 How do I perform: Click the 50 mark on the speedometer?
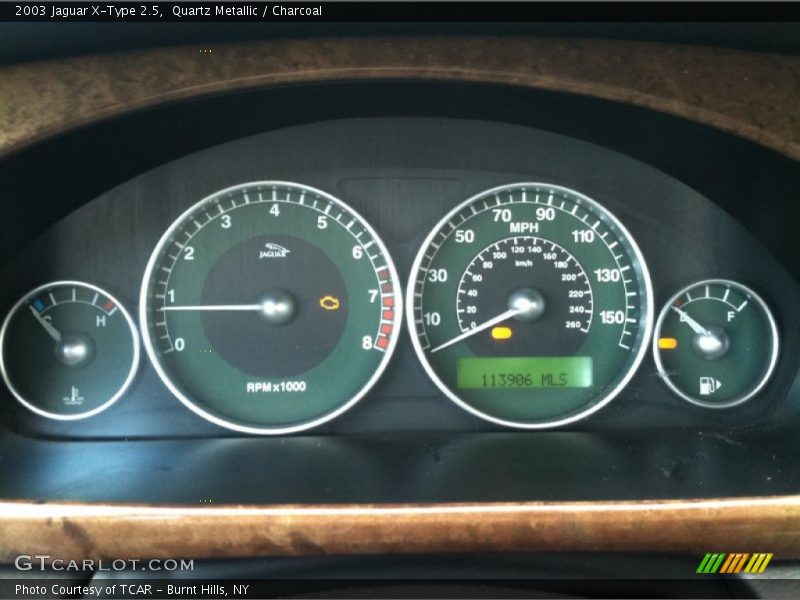click(x=464, y=236)
